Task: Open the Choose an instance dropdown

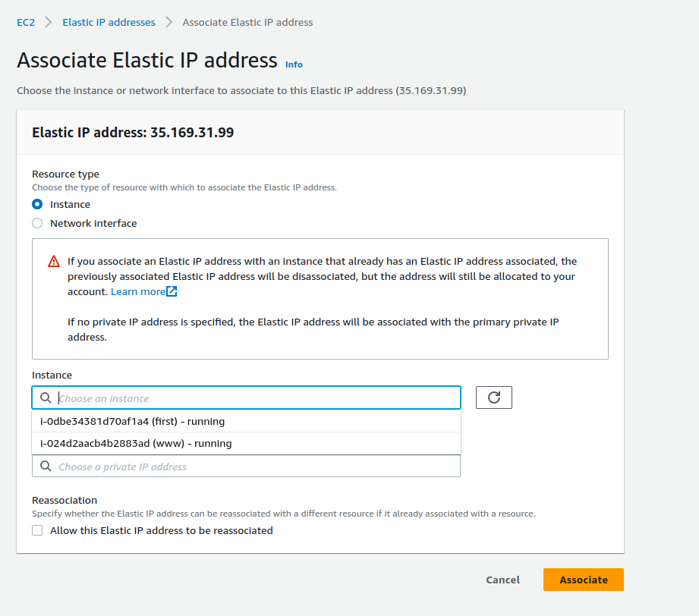Action: pos(246,397)
